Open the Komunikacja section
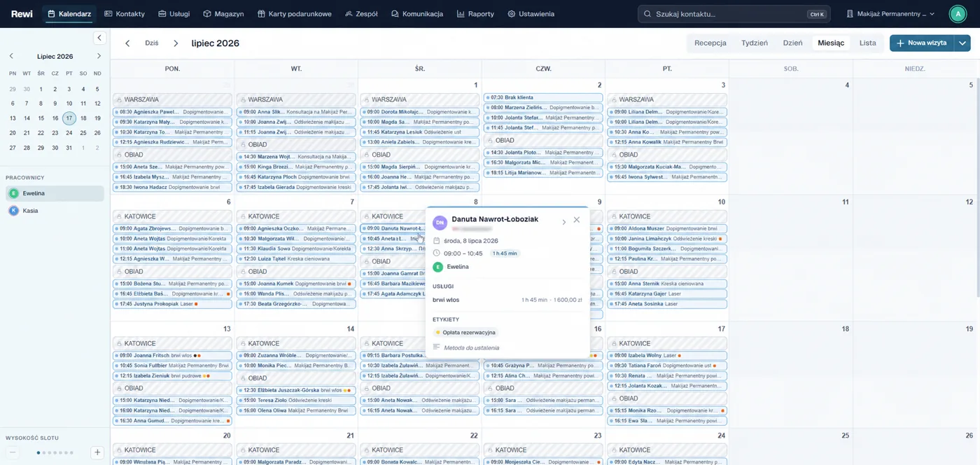 point(417,14)
